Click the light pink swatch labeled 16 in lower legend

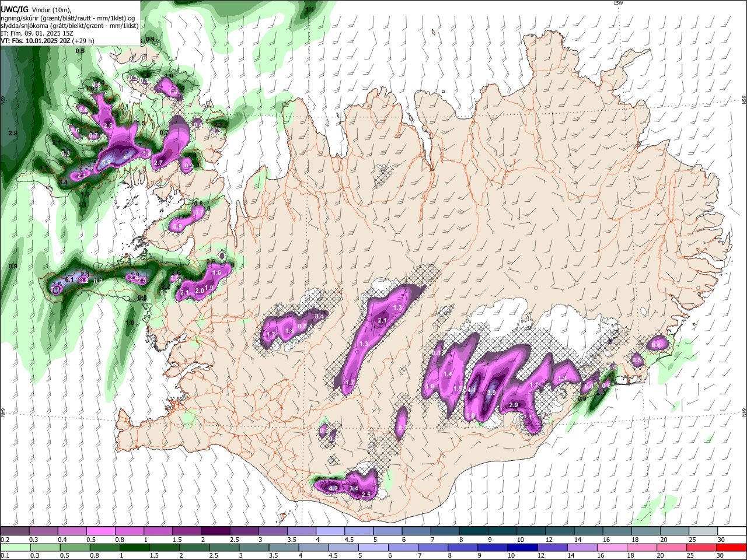(x=612, y=547)
